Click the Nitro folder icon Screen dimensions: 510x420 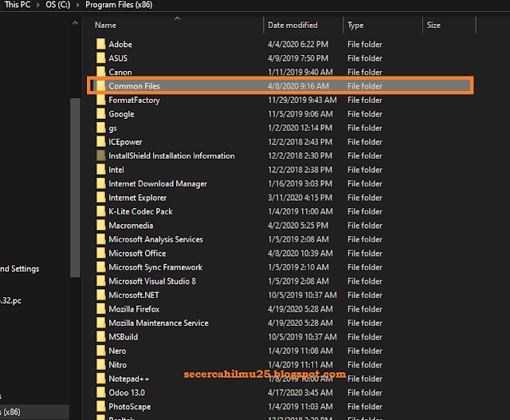point(101,365)
